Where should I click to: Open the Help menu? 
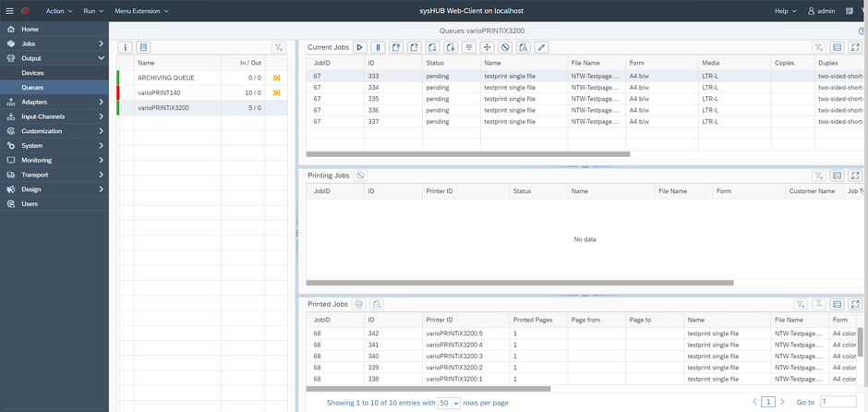click(x=786, y=11)
